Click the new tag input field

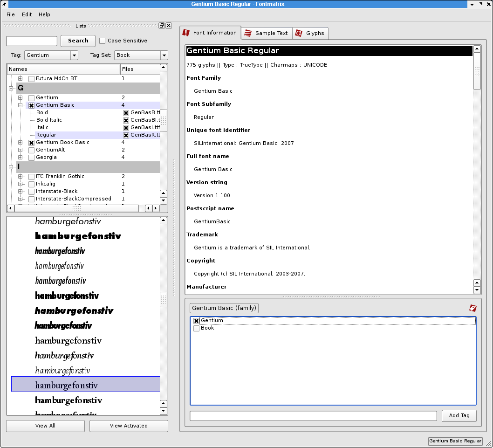point(313,415)
